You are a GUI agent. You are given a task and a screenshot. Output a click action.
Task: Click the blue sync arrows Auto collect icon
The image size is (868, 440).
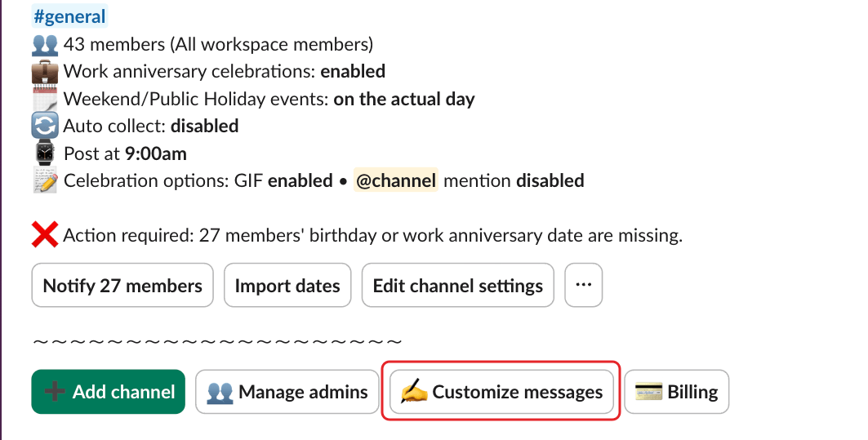coord(45,127)
